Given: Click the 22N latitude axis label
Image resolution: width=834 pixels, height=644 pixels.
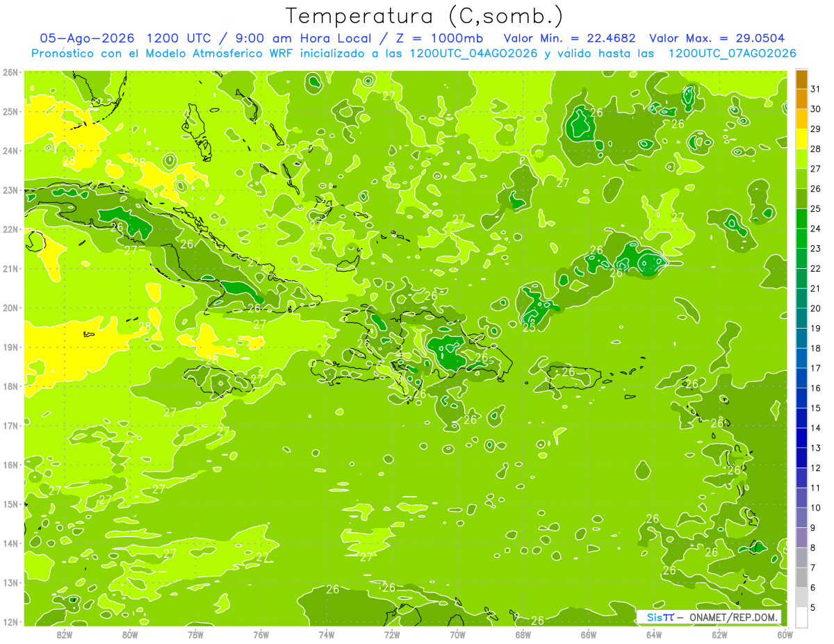Looking at the screenshot, I should coord(10,229).
